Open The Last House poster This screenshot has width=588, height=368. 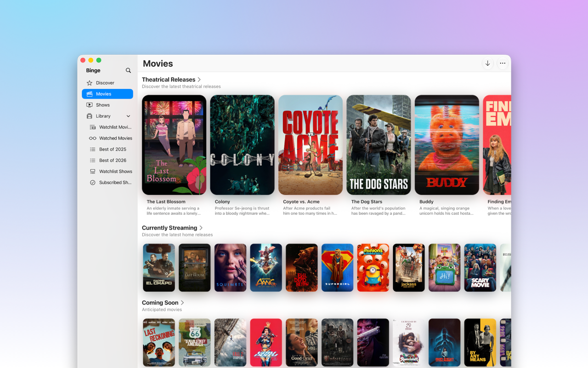(195, 268)
